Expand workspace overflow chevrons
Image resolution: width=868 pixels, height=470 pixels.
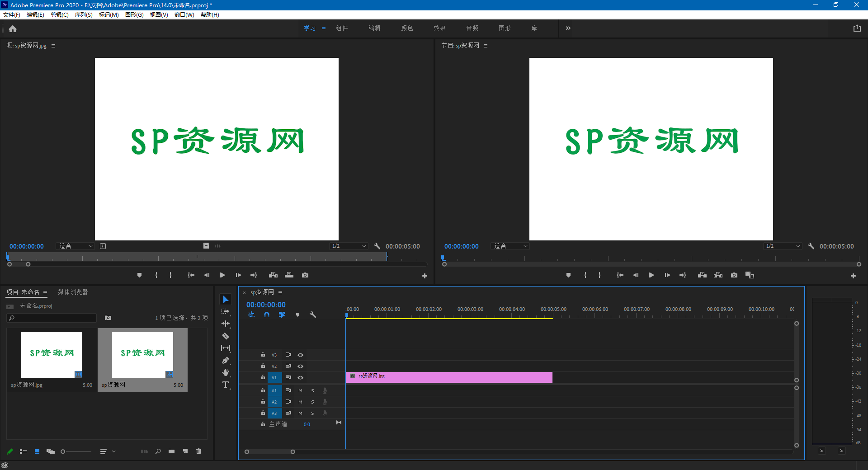(568, 28)
